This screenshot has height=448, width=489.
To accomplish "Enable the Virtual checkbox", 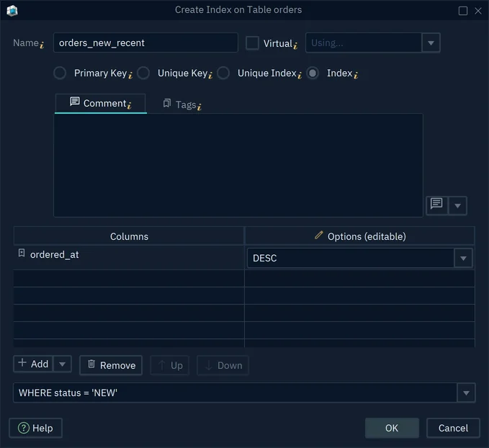I will [x=252, y=43].
